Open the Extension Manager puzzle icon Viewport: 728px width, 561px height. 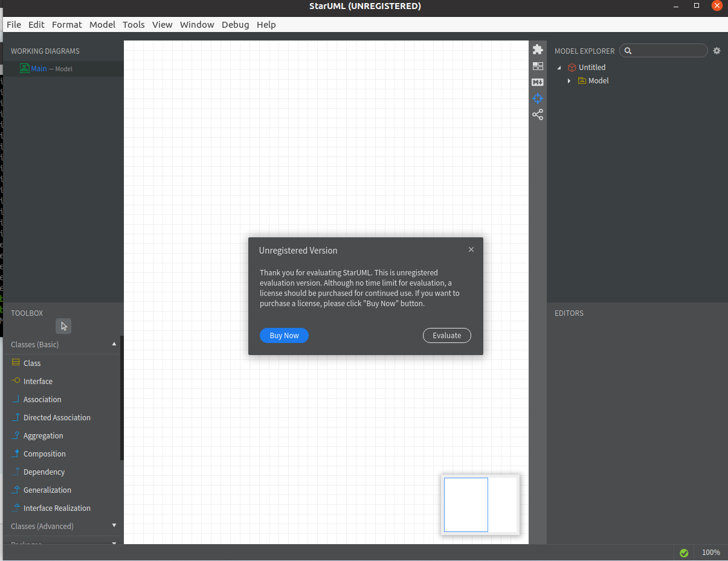pos(538,50)
